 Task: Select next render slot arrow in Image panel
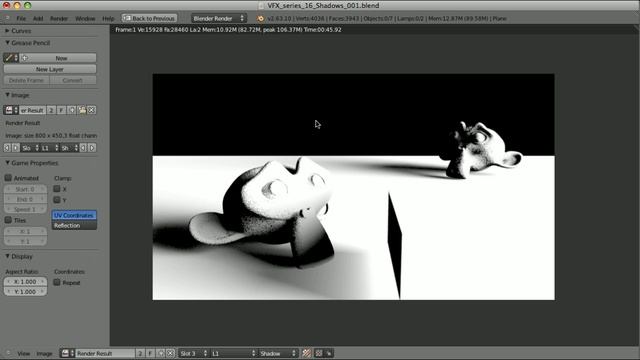pos(16,148)
